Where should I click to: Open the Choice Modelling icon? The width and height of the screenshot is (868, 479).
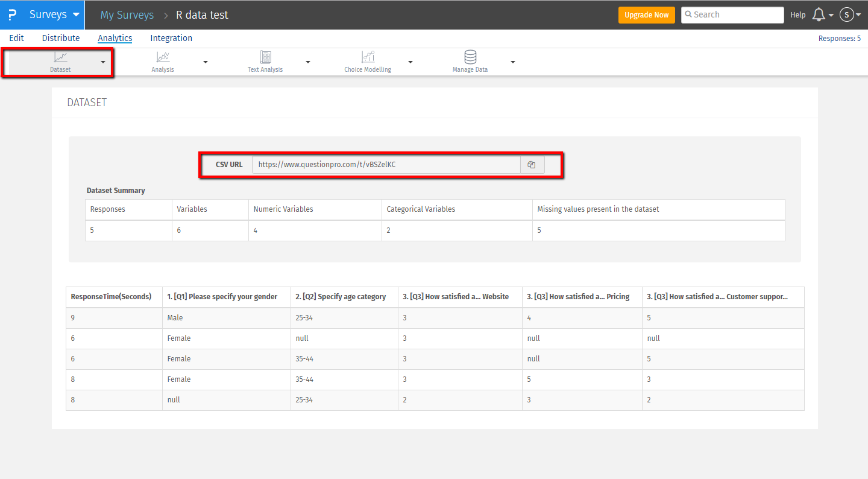point(368,57)
